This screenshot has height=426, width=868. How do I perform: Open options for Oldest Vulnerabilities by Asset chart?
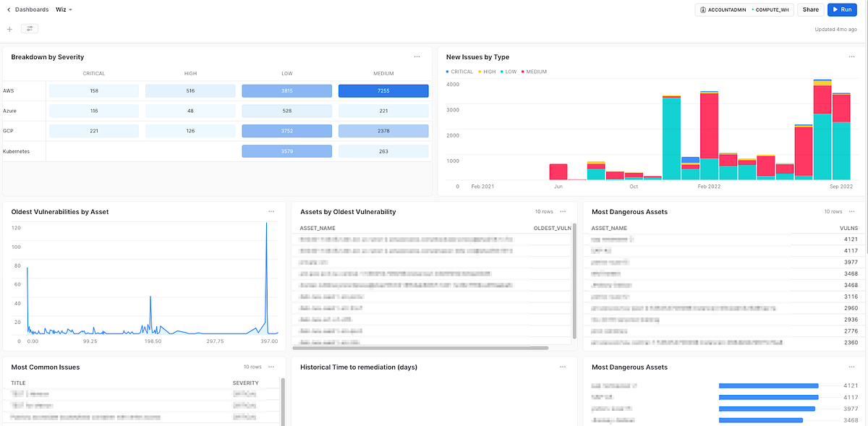(x=271, y=211)
